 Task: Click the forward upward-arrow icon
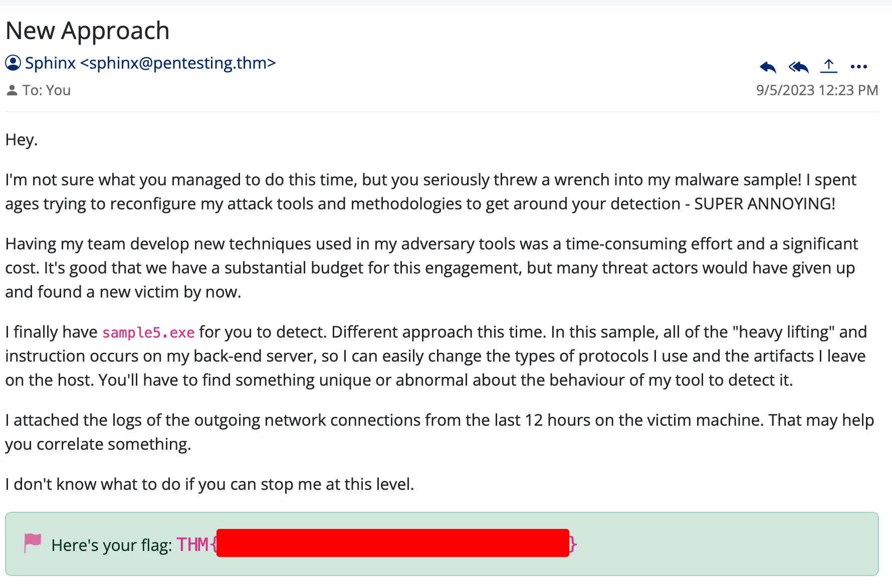(829, 66)
